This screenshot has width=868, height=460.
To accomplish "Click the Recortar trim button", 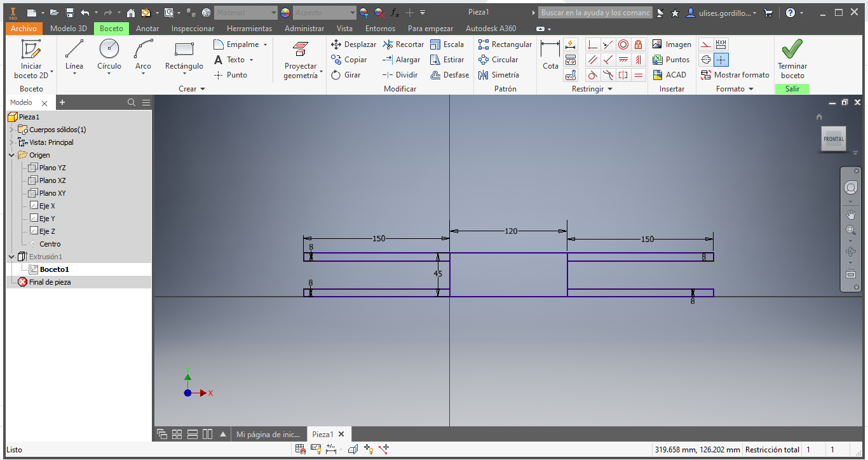I will point(403,44).
